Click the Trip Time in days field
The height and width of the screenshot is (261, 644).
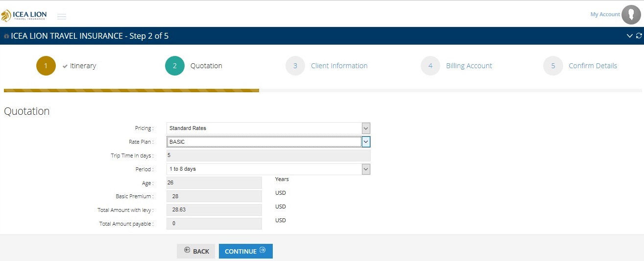(x=268, y=156)
